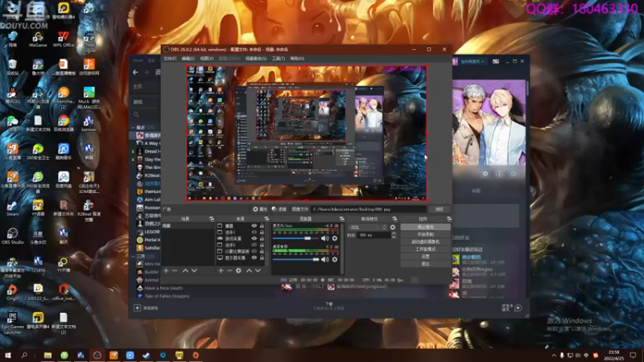Screen dimensions: 644x362
Task: Adjust transition duration with the stepper arrows
Action: click(394, 235)
